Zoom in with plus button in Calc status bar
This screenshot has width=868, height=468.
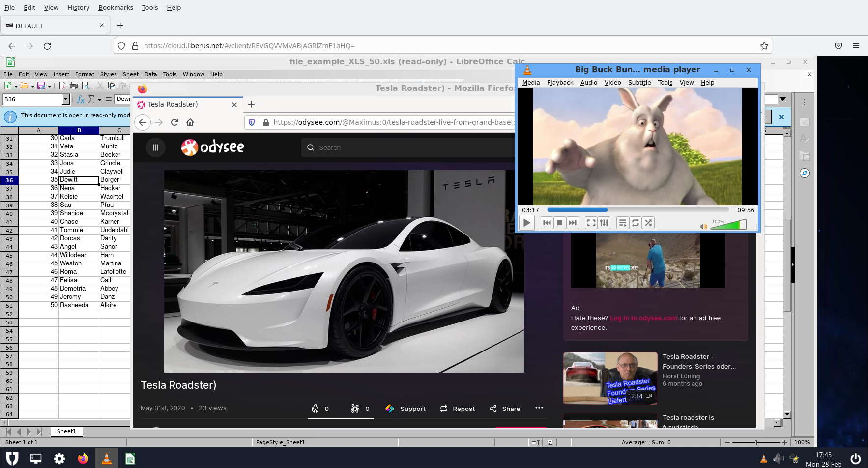point(785,443)
